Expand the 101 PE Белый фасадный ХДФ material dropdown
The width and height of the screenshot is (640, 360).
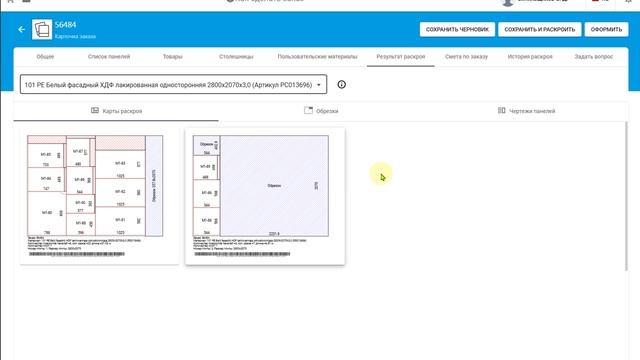(x=173, y=84)
